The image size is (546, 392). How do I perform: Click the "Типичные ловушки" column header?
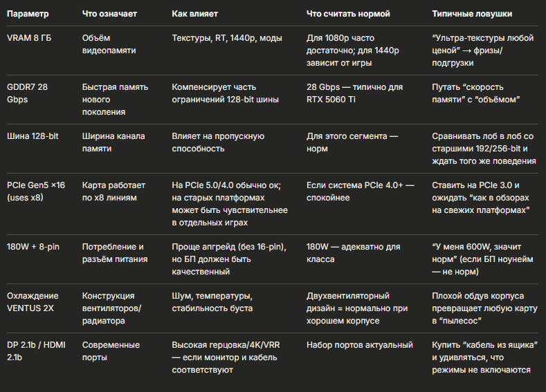point(472,14)
